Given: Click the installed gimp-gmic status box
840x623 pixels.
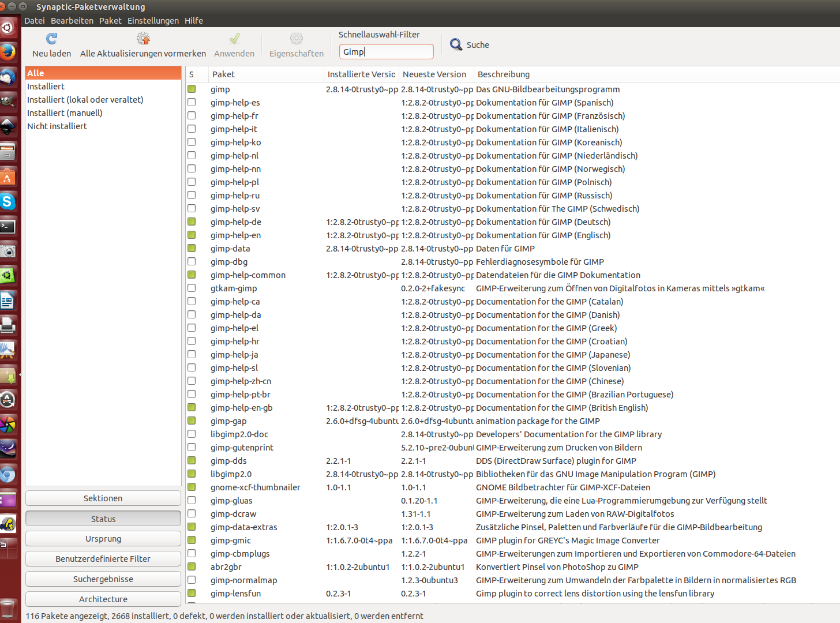Looking at the screenshot, I should point(192,541).
